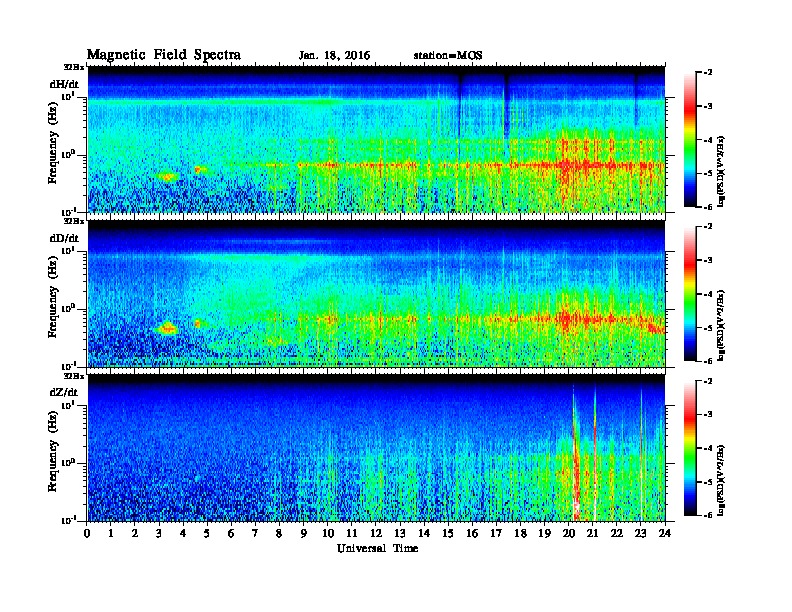Click the '-2' value on dH/dt color scale
This screenshot has height=612, width=792.
(708, 73)
